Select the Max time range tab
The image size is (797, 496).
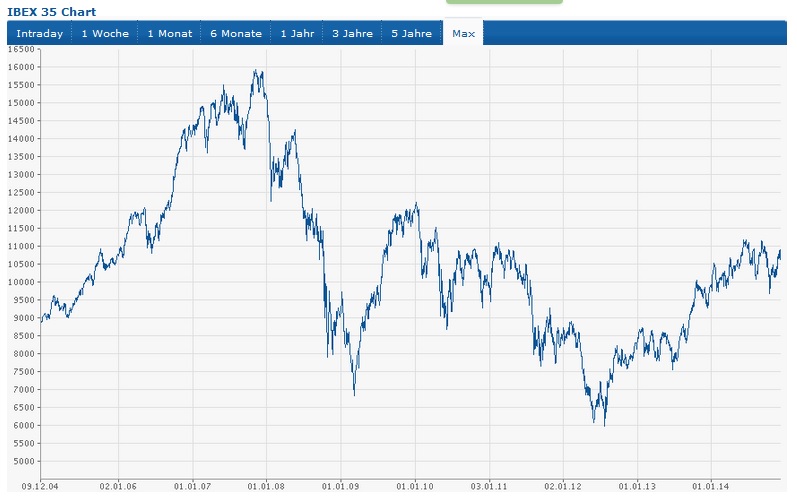point(463,34)
